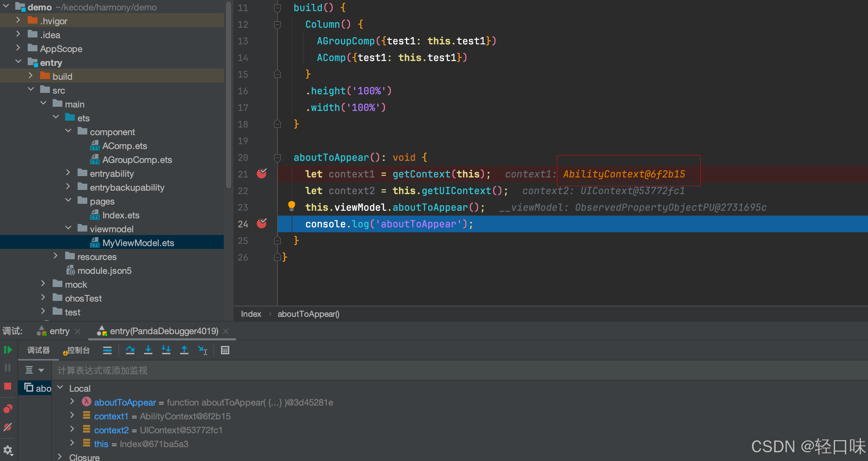Click the Resume Program debug icon
Viewport: 868px width, 461px height.
click(x=8, y=350)
